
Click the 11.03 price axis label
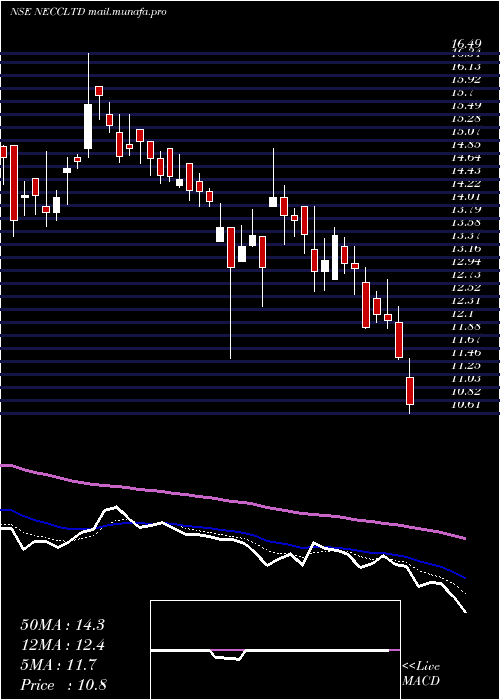coord(466,378)
